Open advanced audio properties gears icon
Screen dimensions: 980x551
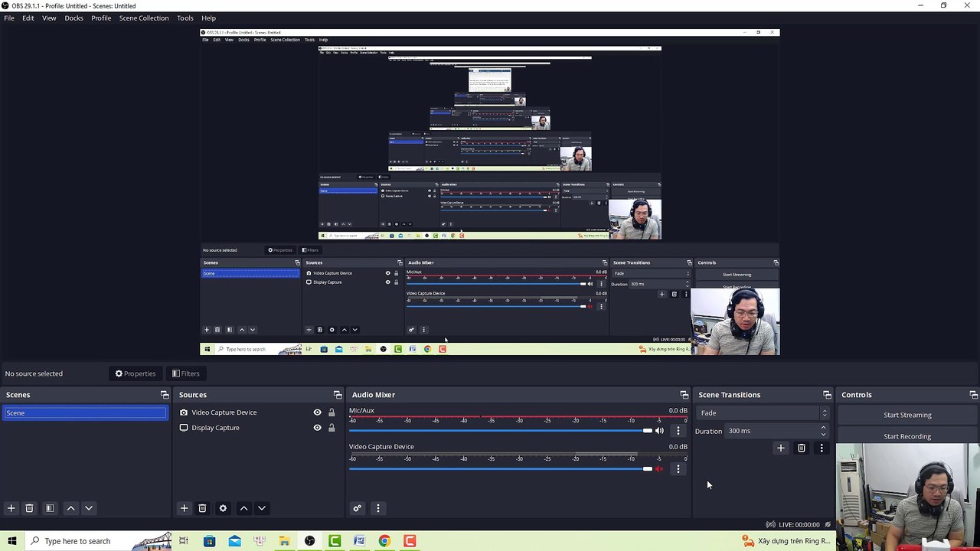357,508
